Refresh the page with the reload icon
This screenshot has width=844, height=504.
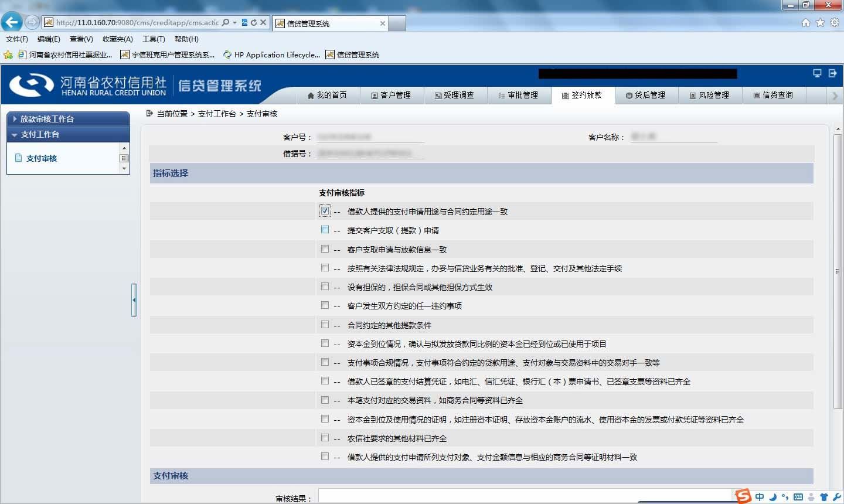pos(254,22)
